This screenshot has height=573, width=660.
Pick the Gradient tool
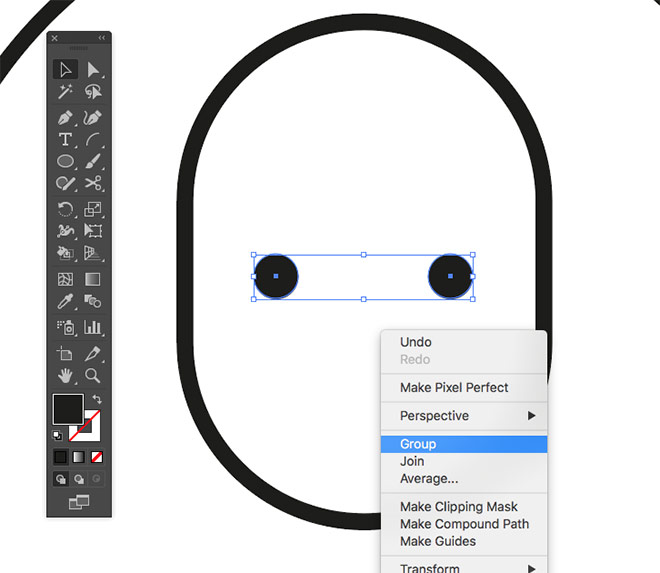click(93, 279)
